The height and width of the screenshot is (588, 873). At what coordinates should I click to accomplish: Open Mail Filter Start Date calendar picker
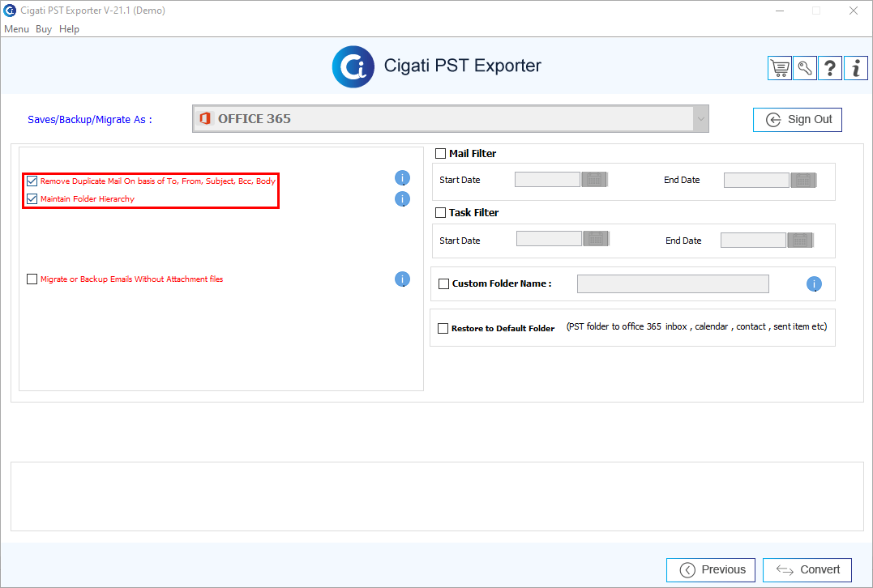coord(594,180)
